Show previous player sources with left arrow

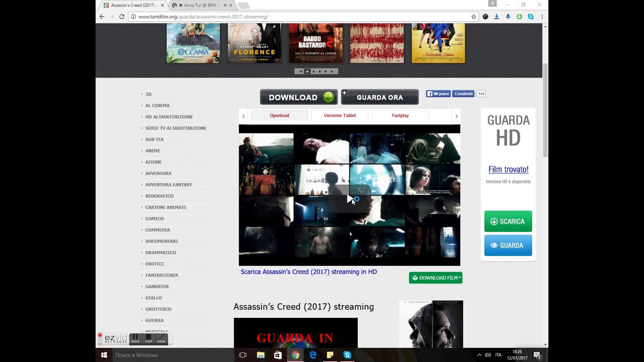point(244,116)
